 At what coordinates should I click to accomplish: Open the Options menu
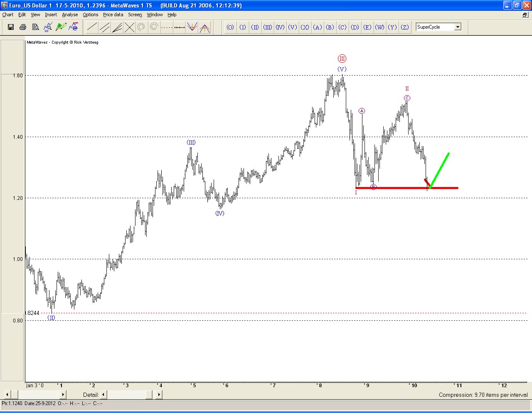coord(90,15)
